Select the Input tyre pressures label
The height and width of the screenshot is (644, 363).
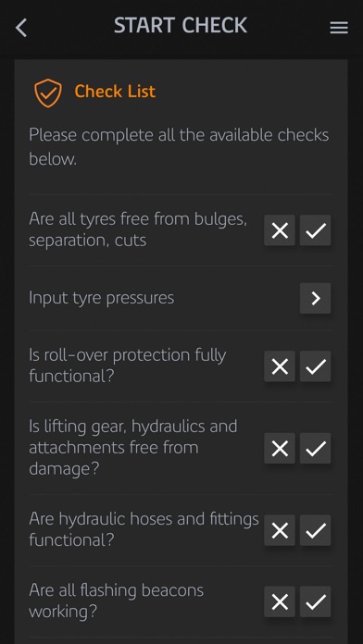coord(102,298)
